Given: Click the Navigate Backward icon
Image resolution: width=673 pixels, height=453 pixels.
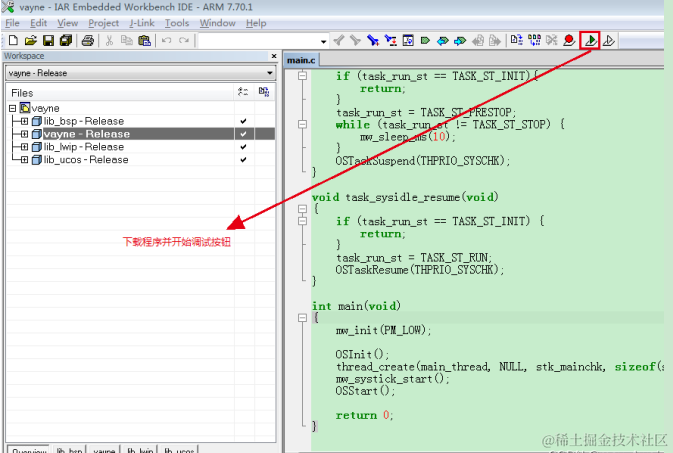Looking at the screenshot, I should (x=478, y=41).
